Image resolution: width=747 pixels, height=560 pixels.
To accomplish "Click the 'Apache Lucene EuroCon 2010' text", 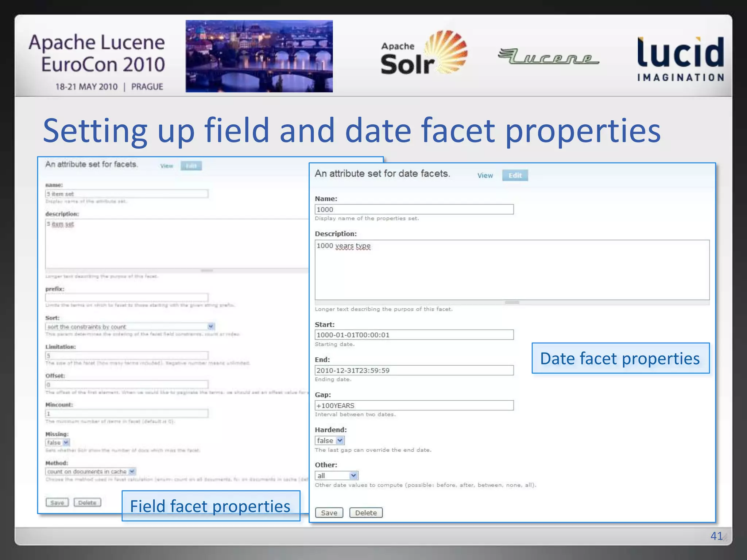I will [x=97, y=53].
